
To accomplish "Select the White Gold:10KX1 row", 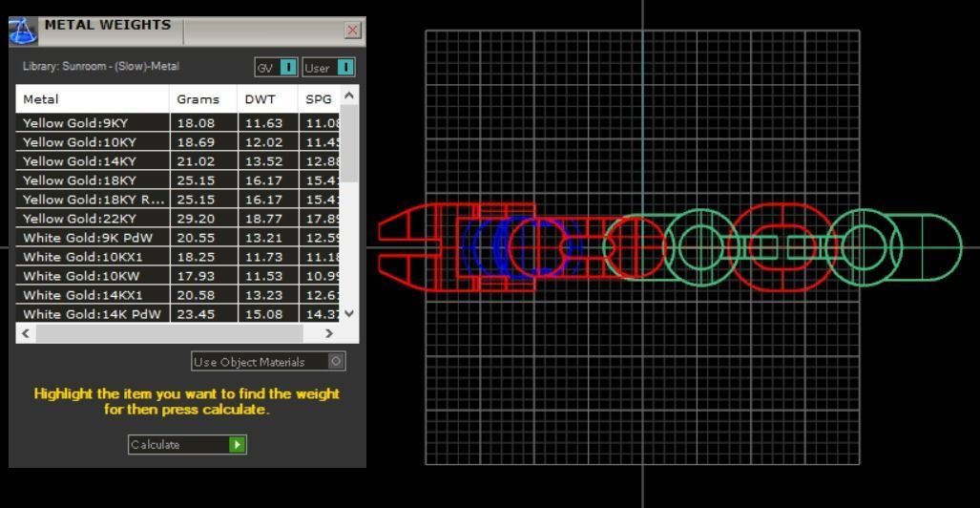I will click(x=178, y=257).
